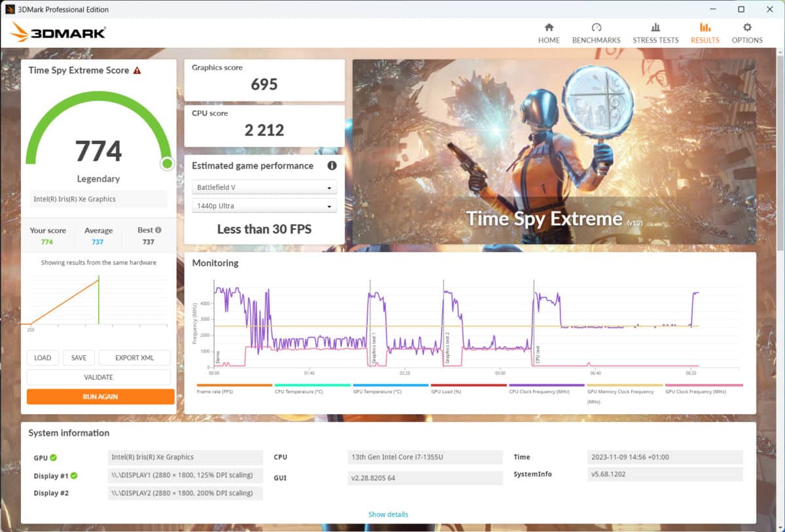
Task: Click Graphics test 2 marker in chart
Action: [447, 347]
